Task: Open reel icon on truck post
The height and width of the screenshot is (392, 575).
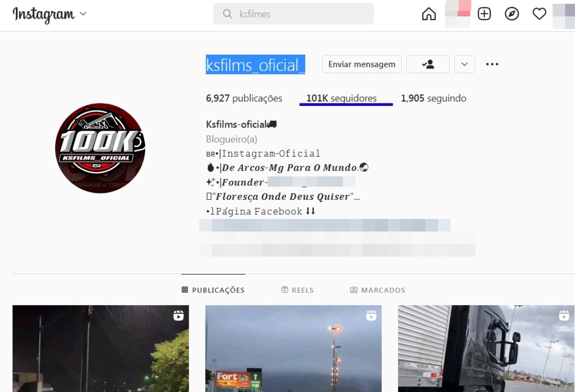Action: [564, 315]
